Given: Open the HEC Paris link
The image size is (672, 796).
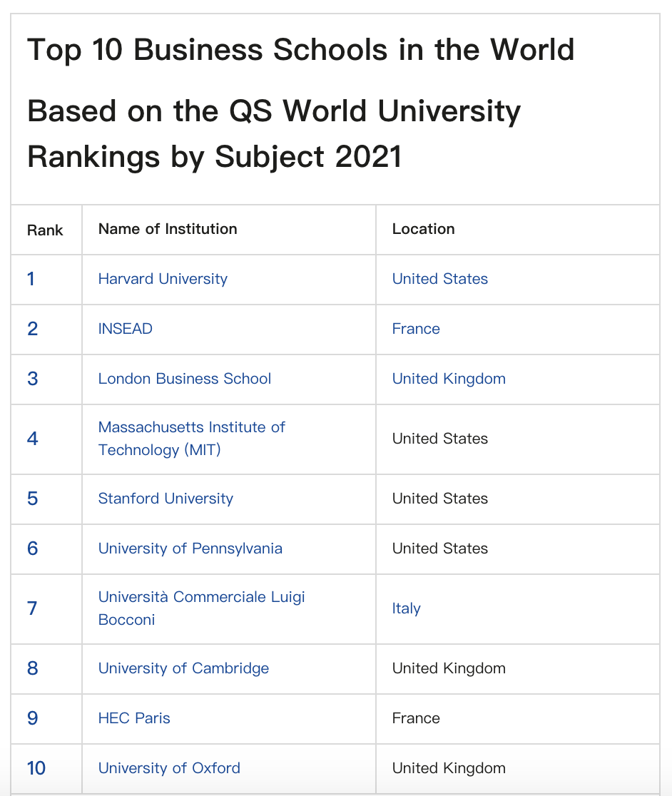Looking at the screenshot, I should [x=134, y=718].
